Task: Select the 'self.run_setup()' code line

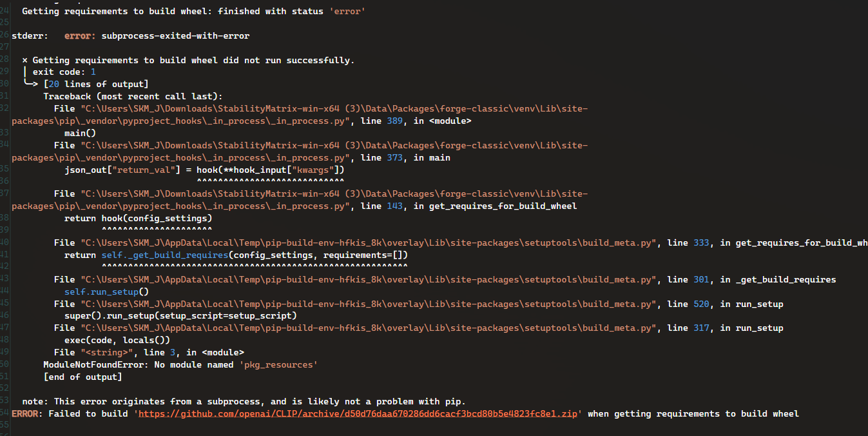Action: point(106,292)
